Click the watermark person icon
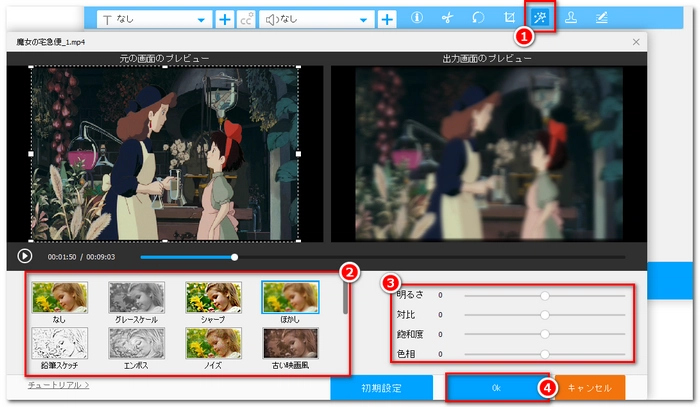Screen dimensions: 700x407 (572, 18)
